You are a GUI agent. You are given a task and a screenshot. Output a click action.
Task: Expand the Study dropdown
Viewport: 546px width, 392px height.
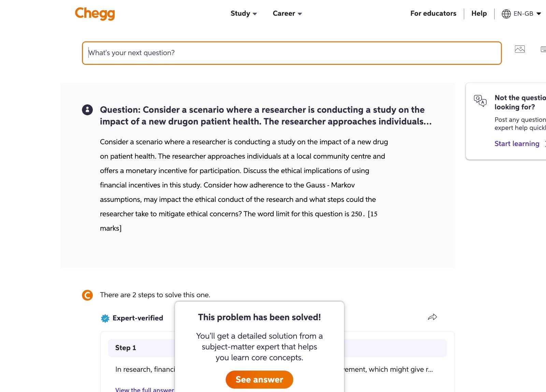pos(243,13)
